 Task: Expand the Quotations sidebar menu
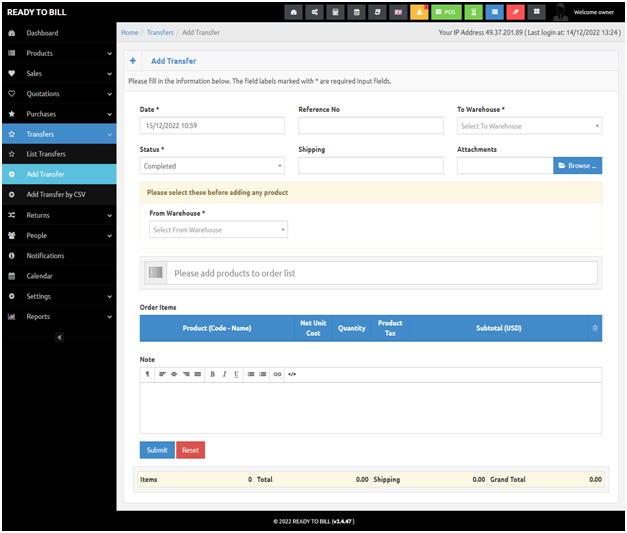coord(59,94)
